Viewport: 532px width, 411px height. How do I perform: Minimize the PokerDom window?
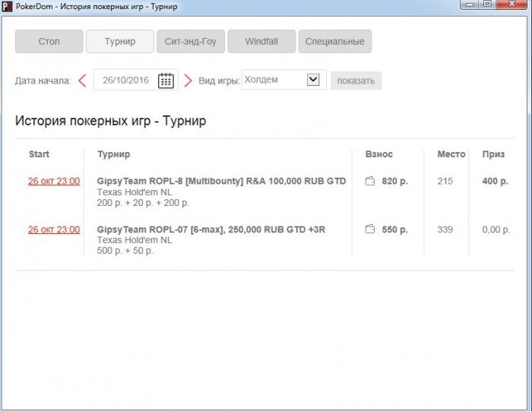[470, 4]
